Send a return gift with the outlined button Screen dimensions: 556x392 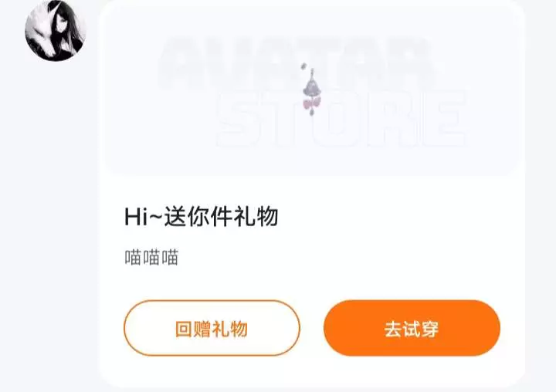[x=212, y=328]
